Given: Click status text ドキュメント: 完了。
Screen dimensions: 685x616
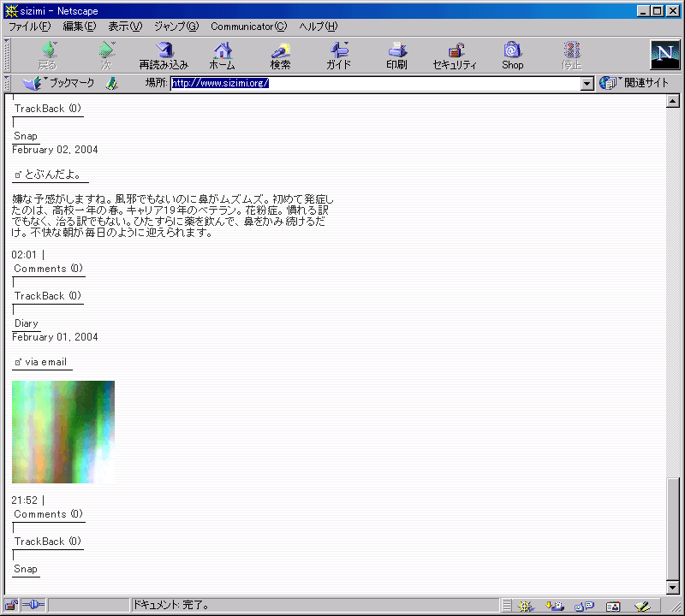Looking at the screenshot, I should coord(170,605).
